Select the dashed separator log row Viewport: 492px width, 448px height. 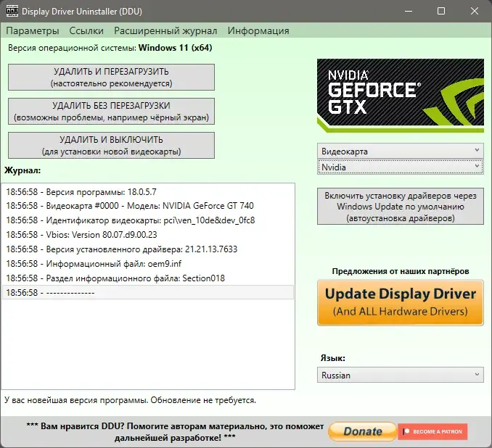click(x=148, y=292)
